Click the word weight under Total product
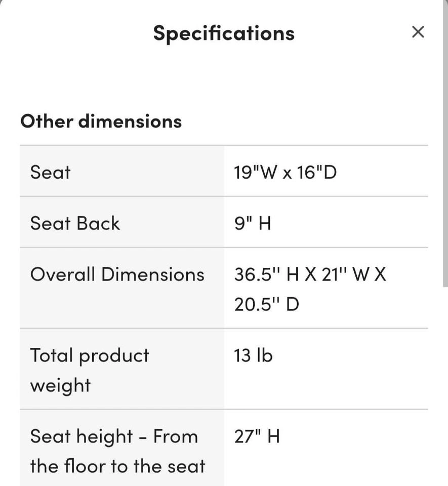The width and height of the screenshot is (448, 486). click(x=60, y=386)
